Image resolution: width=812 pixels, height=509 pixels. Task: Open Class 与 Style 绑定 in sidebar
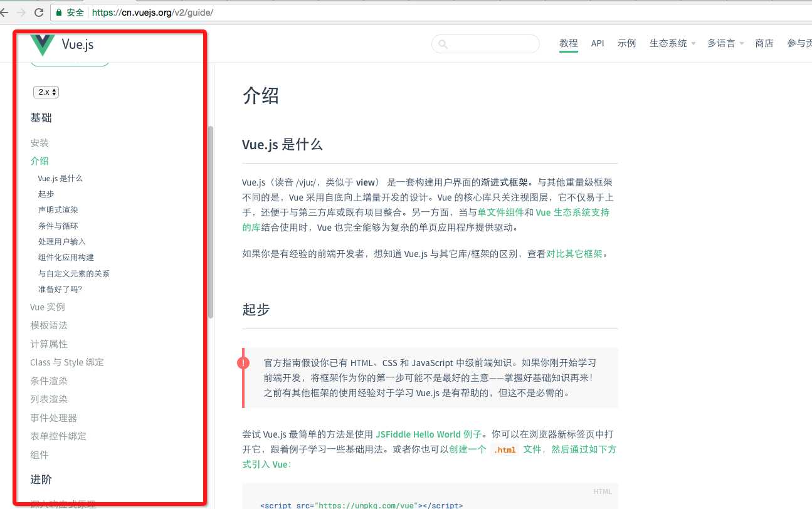[x=67, y=362]
